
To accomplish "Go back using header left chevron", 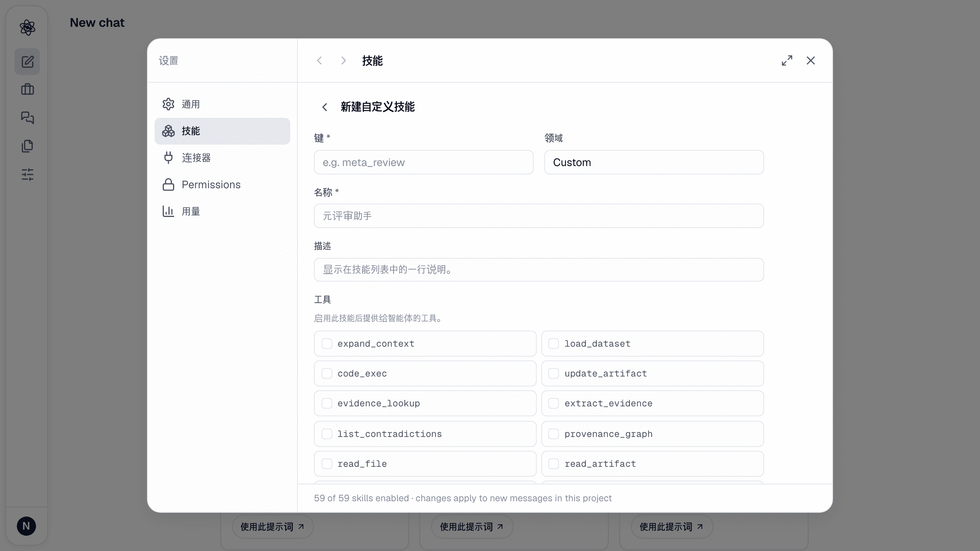I will click(320, 60).
